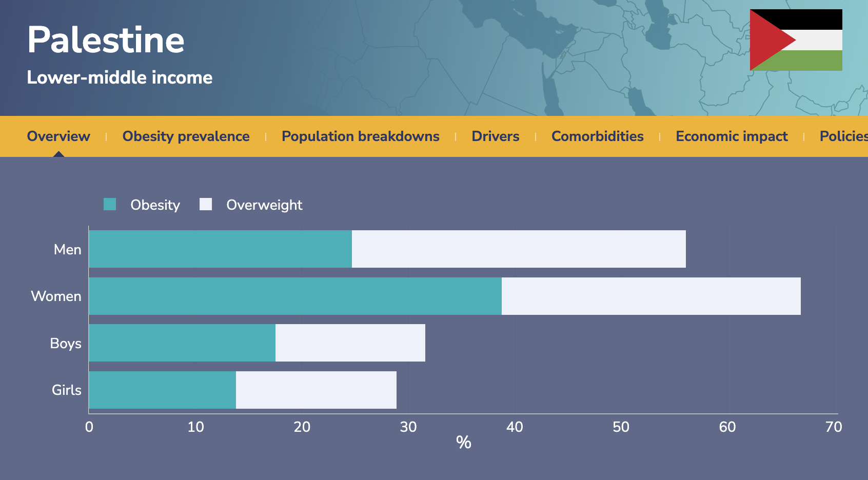Click the Men obesity bar segment
Image resolution: width=868 pixels, height=480 pixels.
pyautogui.click(x=221, y=249)
